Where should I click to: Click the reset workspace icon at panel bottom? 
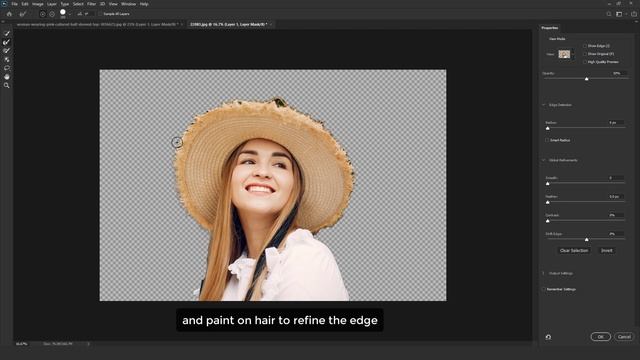(x=548, y=337)
